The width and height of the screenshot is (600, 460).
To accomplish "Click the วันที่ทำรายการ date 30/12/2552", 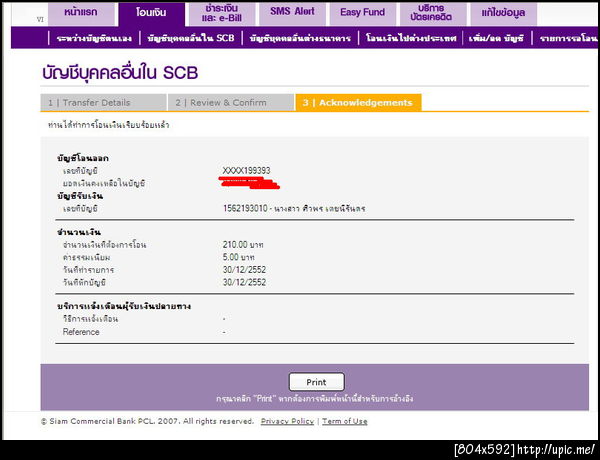I will point(244,270).
